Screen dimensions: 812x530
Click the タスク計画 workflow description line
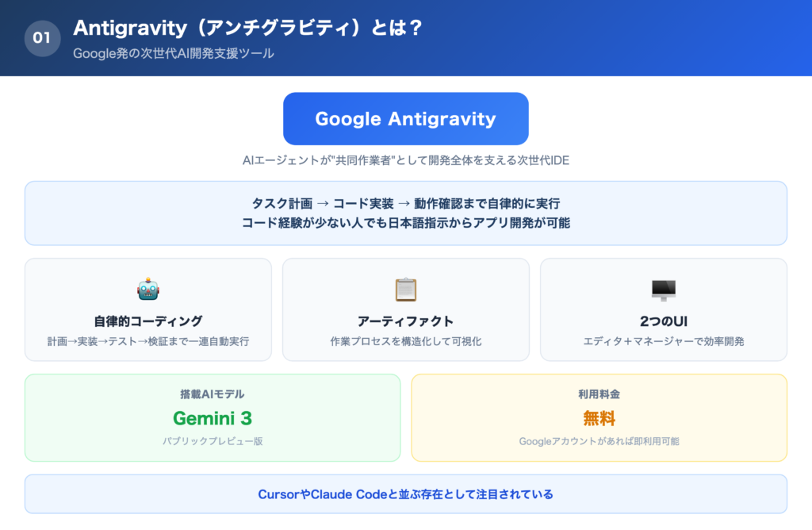(405, 204)
